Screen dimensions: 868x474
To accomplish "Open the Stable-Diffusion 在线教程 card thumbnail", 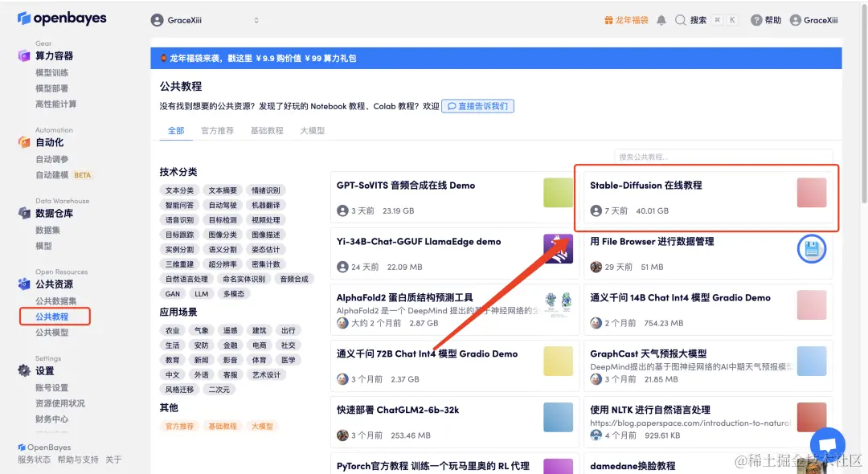I will pyautogui.click(x=812, y=192).
